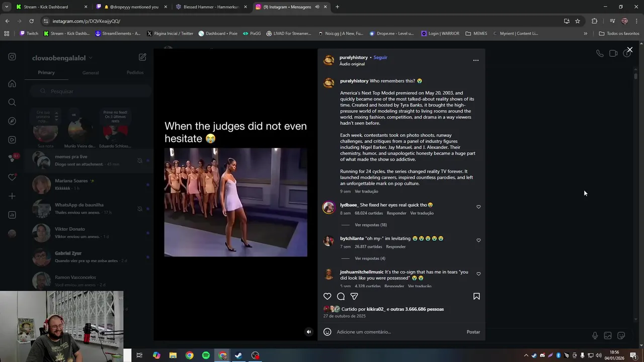Open comments via speech bubble icon

[x=341, y=296]
